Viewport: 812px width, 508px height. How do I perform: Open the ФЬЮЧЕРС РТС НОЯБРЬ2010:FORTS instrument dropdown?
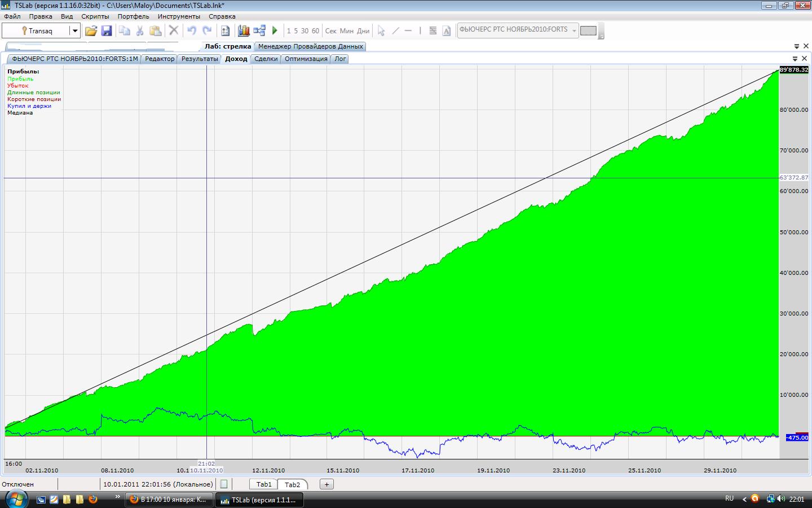pos(574,30)
